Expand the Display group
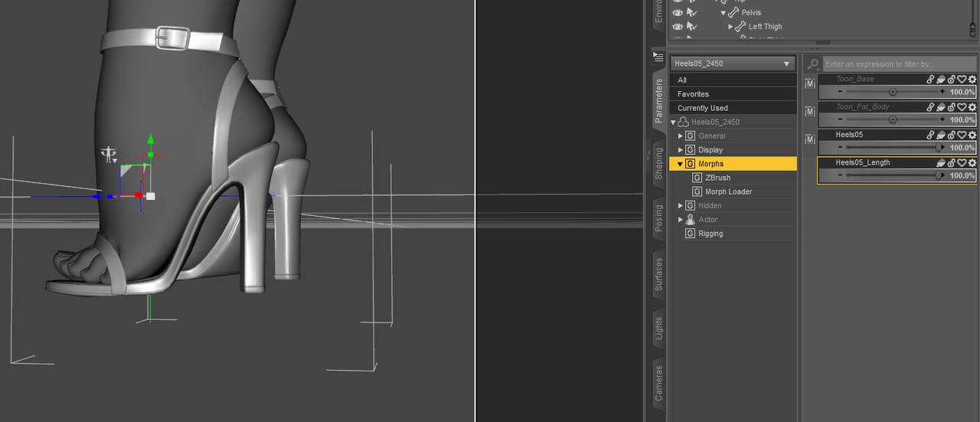 pyautogui.click(x=681, y=150)
